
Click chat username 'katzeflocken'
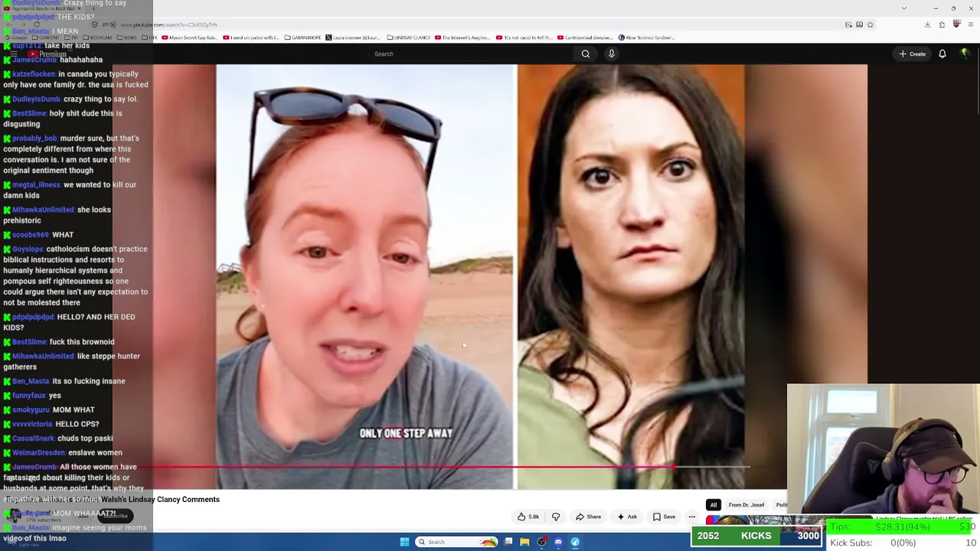(x=34, y=74)
